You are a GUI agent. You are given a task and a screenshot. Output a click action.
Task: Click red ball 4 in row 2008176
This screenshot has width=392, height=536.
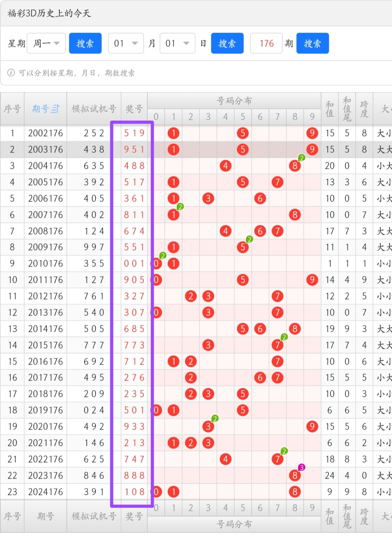point(225,231)
